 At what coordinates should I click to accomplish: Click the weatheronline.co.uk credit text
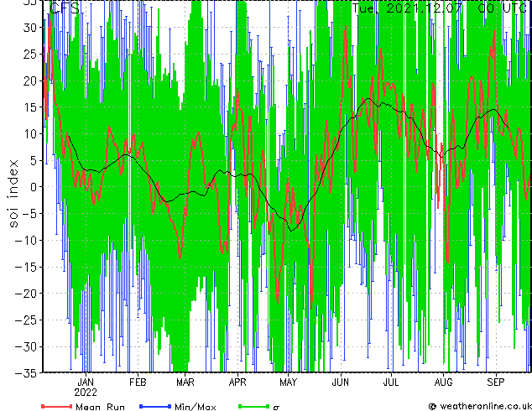tap(480, 406)
